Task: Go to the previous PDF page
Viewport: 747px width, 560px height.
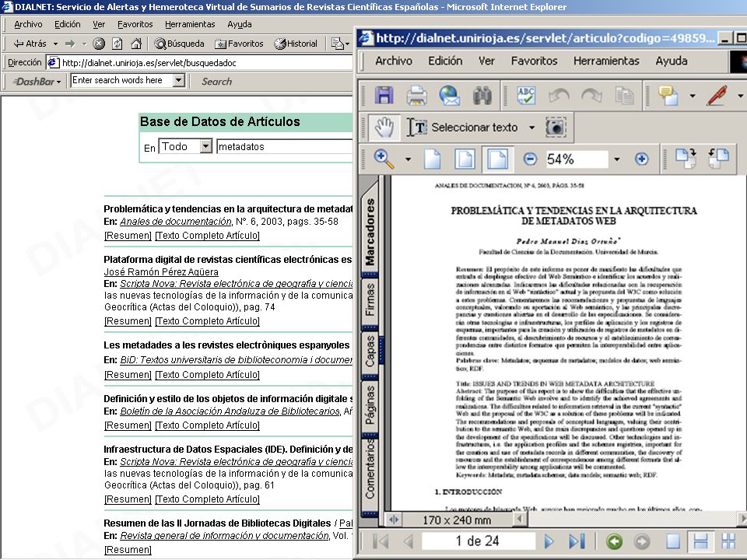Action: pyautogui.click(x=408, y=541)
